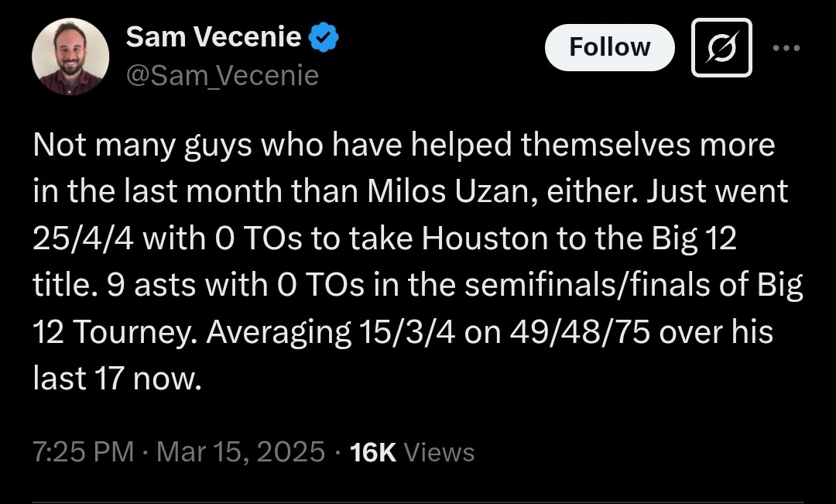
Task: Visit the @Sam_Vecenie handle link
Action: [222, 75]
